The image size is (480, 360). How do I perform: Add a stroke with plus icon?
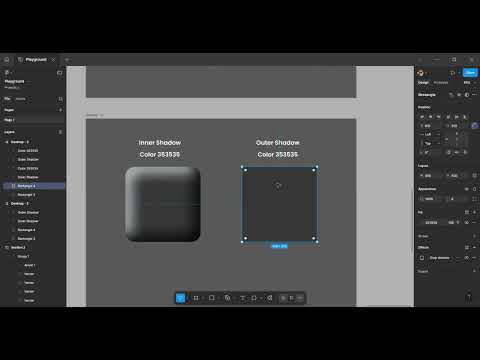click(x=474, y=236)
